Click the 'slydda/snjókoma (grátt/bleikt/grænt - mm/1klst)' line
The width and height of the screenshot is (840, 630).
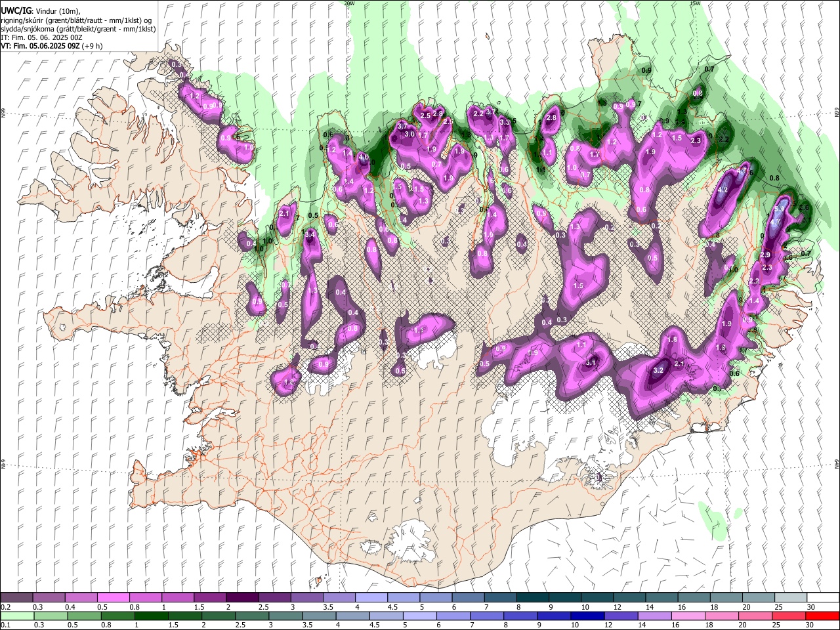click(78, 29)
